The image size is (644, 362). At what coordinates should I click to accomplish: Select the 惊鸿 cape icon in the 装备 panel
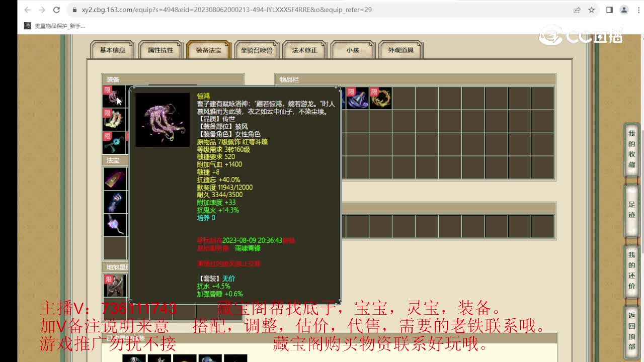click(x=114, y=96)
